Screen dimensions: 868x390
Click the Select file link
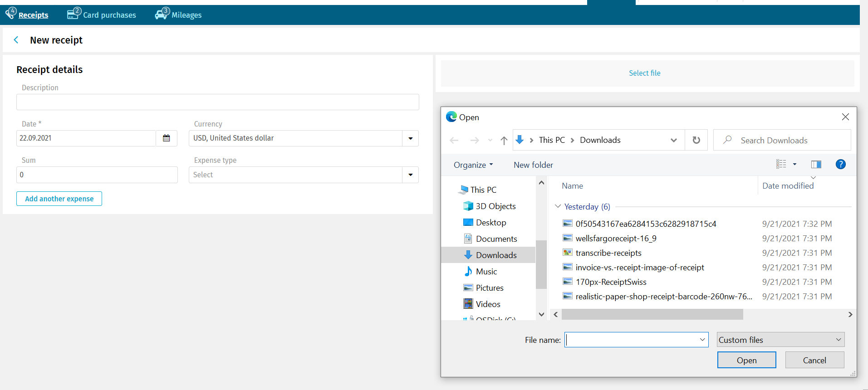(x=644, y=73)
